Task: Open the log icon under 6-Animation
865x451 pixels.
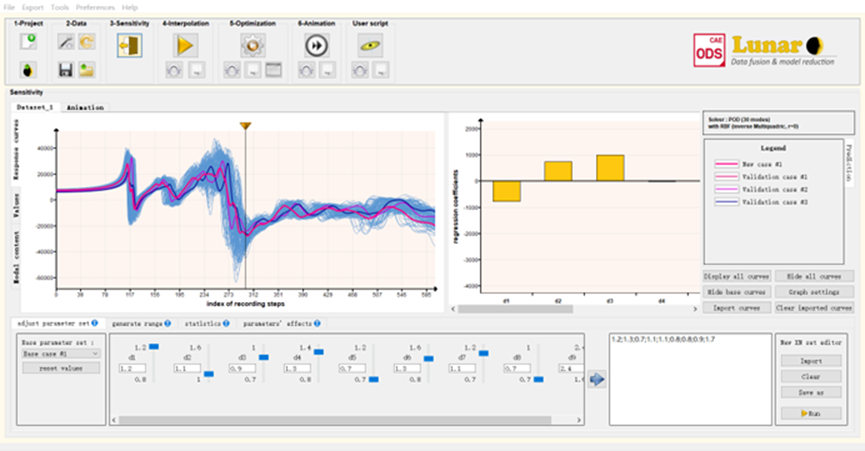Action: 328,70
